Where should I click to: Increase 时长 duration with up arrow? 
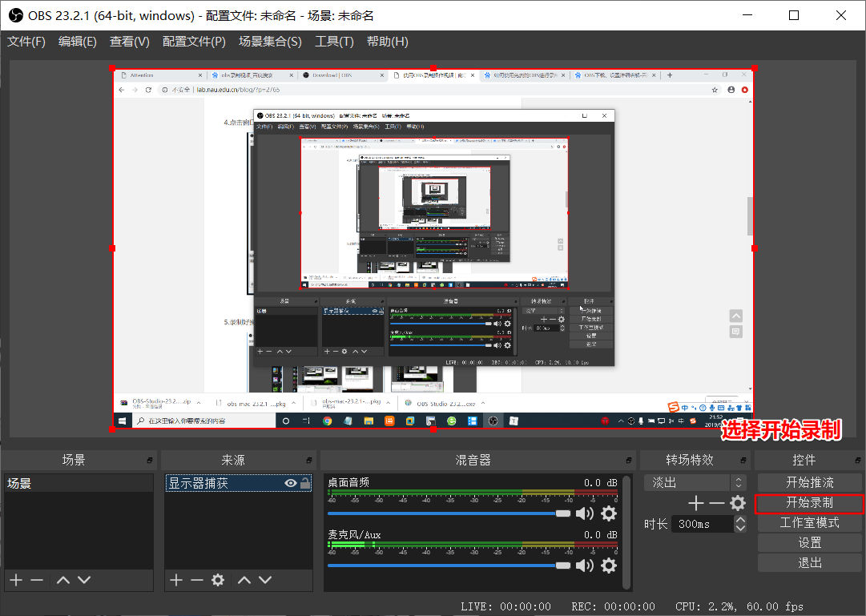point(740,520)
